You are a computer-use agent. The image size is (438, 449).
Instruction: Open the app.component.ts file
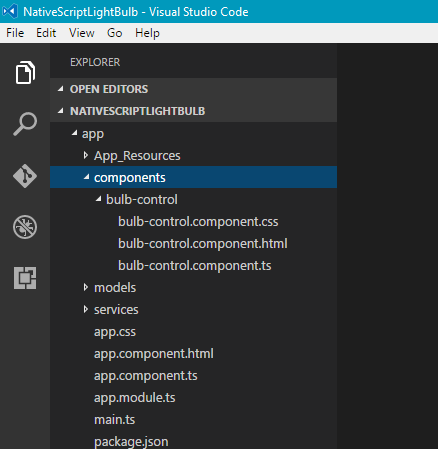click(146, 376)
